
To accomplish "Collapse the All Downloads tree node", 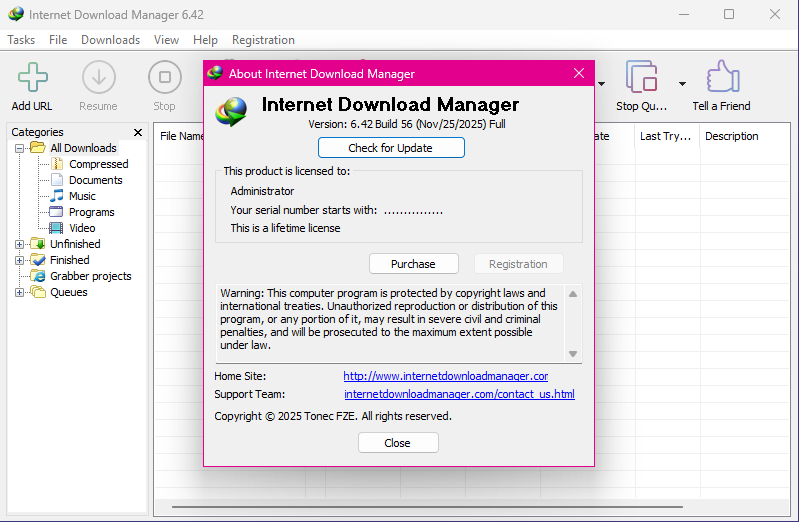I will [x=19, y=148].
